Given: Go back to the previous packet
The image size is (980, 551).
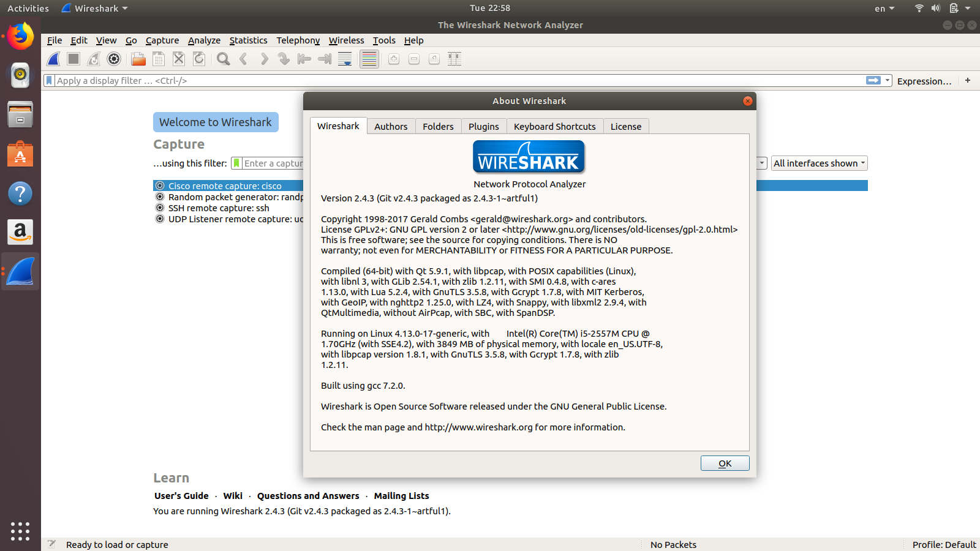Looking at the screenshot, I should coord(244,59).
